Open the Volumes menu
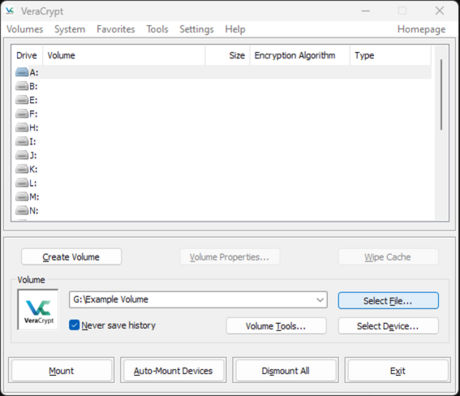The height and width of the screenshot is (396, 460). 25,29
